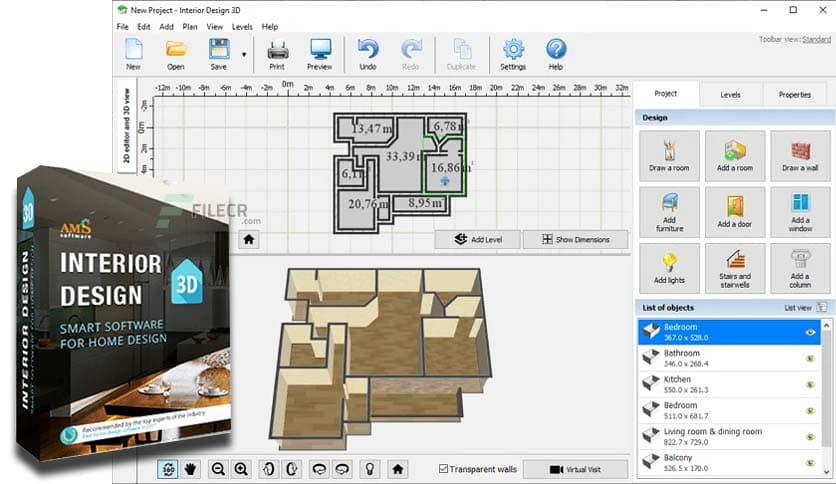Select the Kitchen row in object list
The width and height of the screenshot is (836, 484).
click(729, 384)
